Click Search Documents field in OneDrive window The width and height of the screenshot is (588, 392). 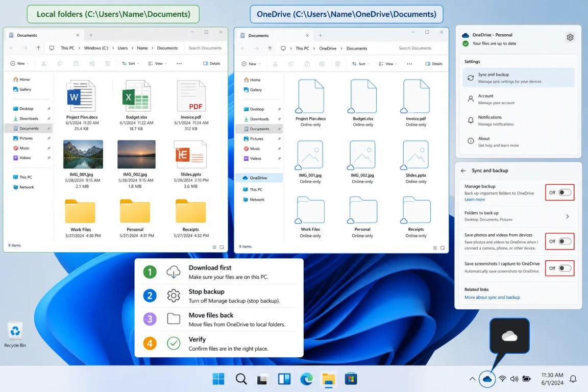coord(421,48)
